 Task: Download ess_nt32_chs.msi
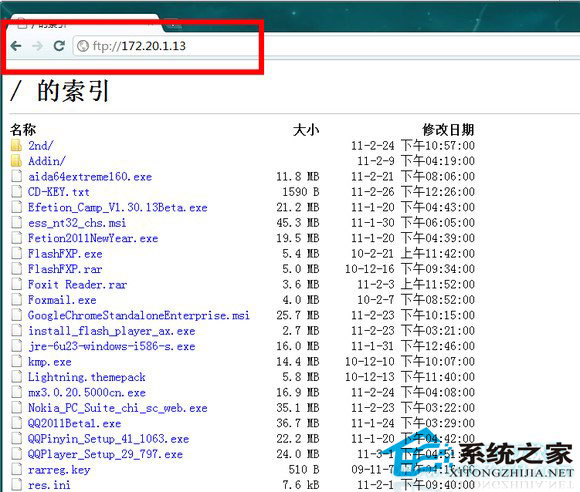(77, 223)
